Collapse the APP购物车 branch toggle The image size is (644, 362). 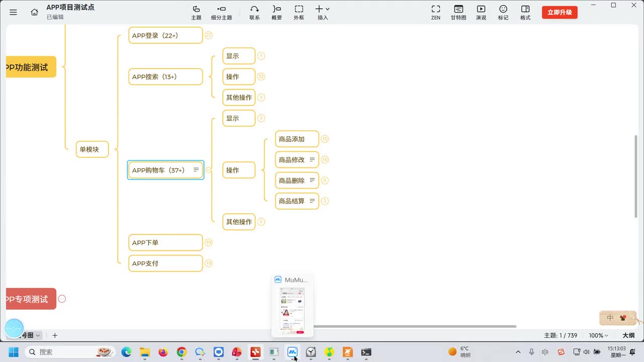pos(208,170)
